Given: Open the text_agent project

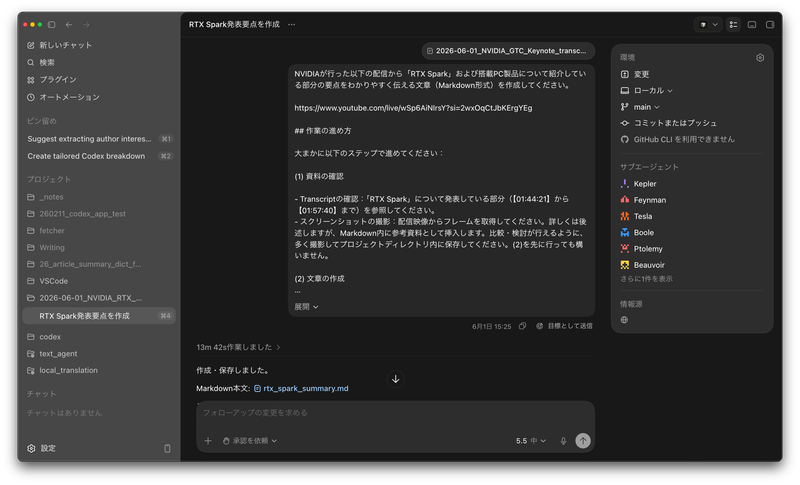Looking at the screenshot, I should pos(52,354).
